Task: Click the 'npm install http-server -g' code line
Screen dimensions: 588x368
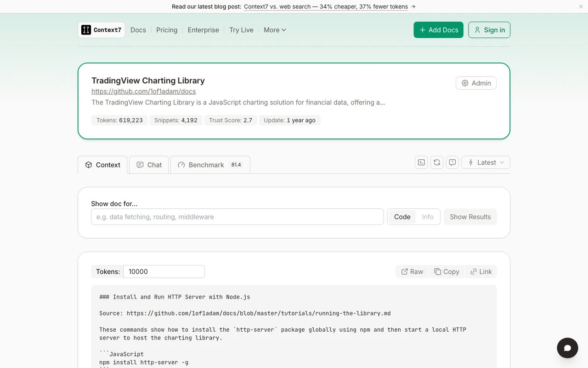Action: pyautogui.click(x=144, y=362)
